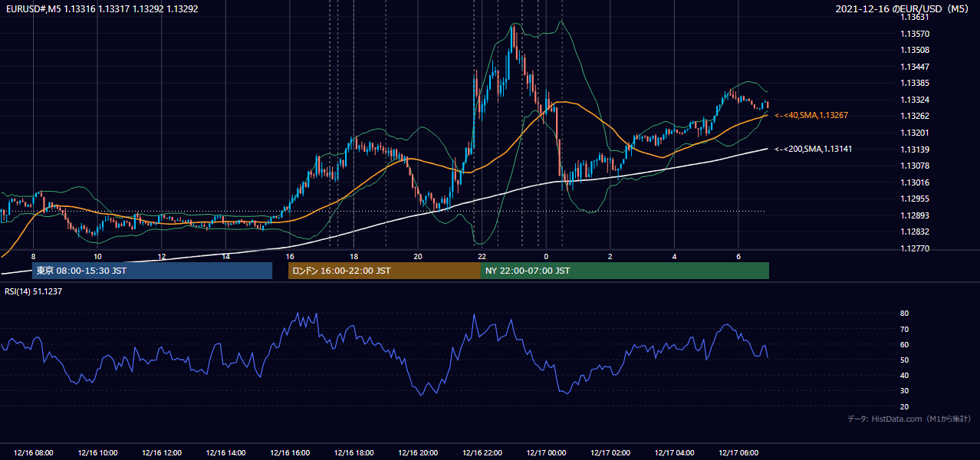This screenshot has width=980, height=460.
Task: Click the 1.13016 price axis label
Action: [916, 182]
